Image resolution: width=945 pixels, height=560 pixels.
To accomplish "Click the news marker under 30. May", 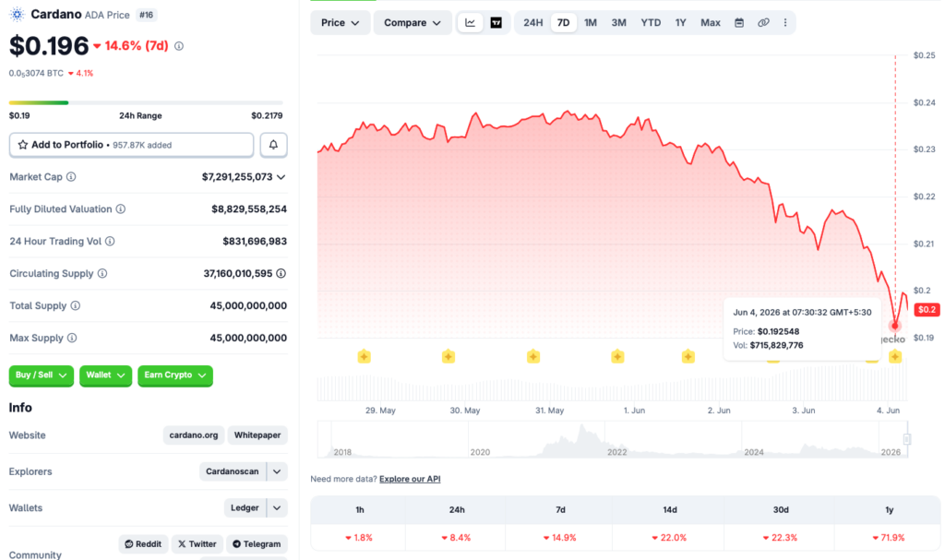I will coord(449,357).
